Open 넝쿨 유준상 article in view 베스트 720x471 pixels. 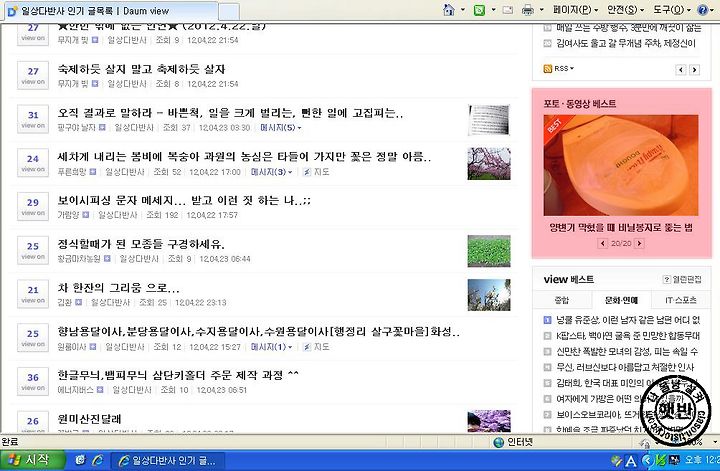pyautogui.click(x=628, y=320)
